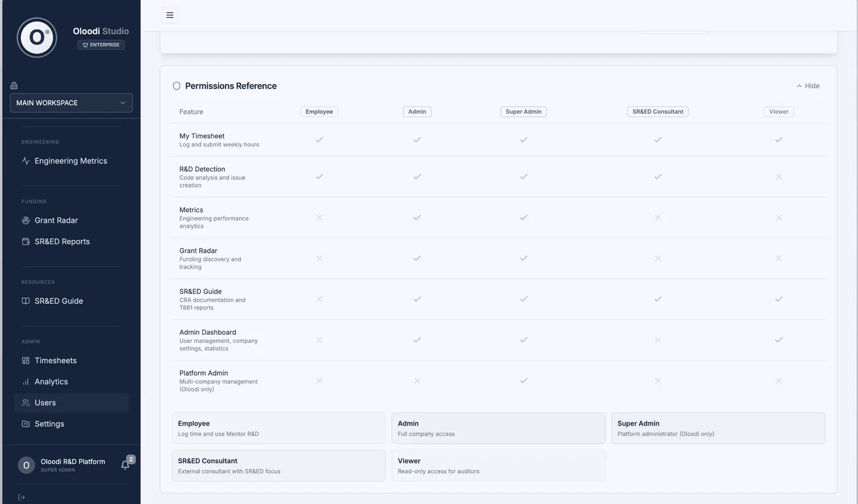Open the notifications bell icon

tap(125, 465)
